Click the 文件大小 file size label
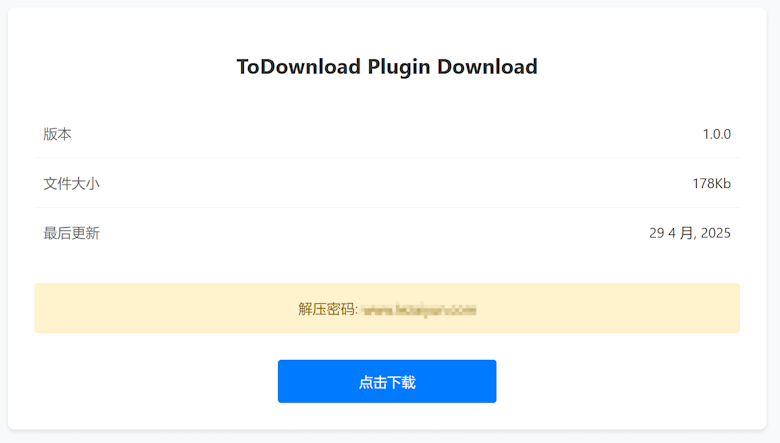 coord(72,183)
